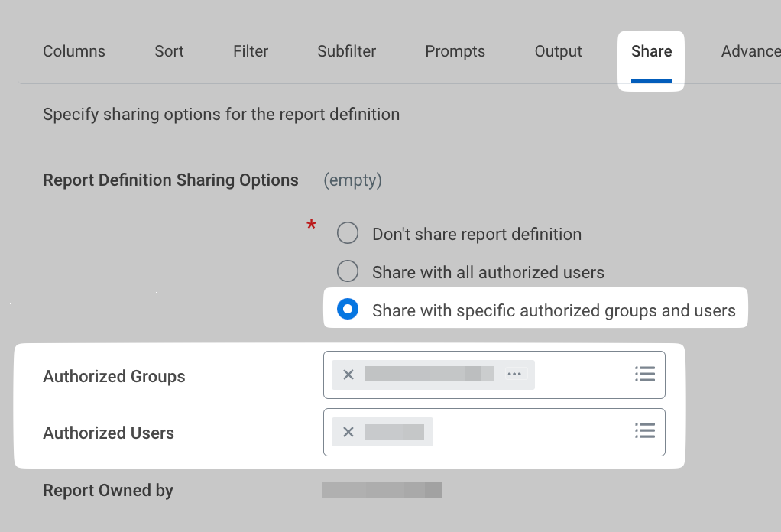Viewport: 781px width, 532px height.
Task: Open the Authorized Groups prompt list icon
Action: pyautogui.click(x=645, y=374)
